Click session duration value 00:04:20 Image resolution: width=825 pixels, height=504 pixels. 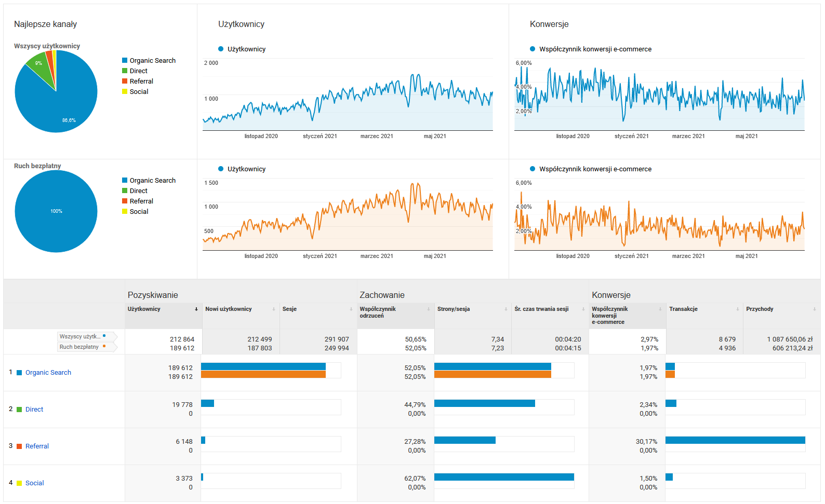pos(568,339)
